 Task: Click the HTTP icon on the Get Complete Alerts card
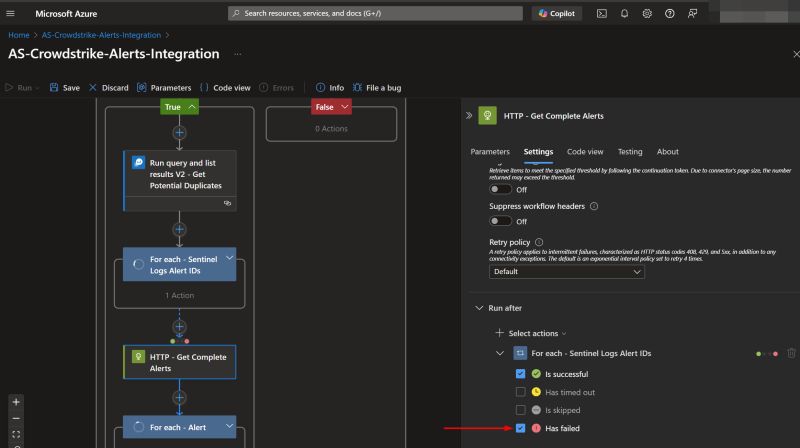138,356
